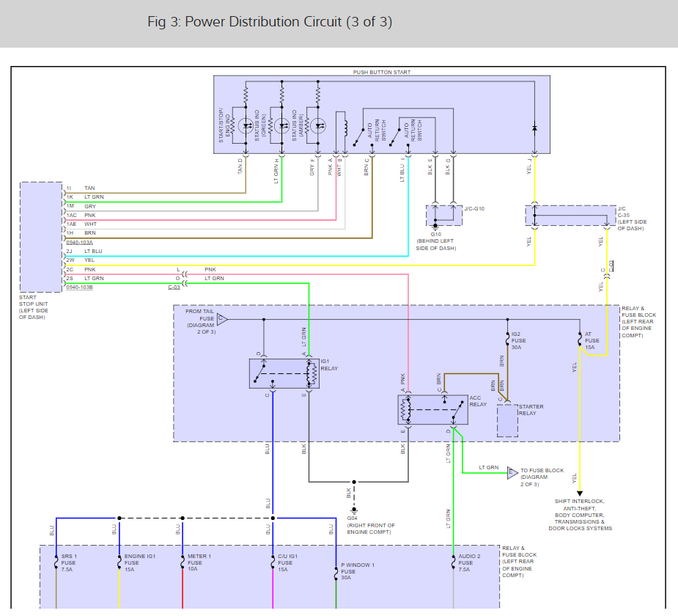Viewport: 678px width, 616px height.
Task: Click the AT 15A fuse symbol
Action: click(x=580, y=339)
